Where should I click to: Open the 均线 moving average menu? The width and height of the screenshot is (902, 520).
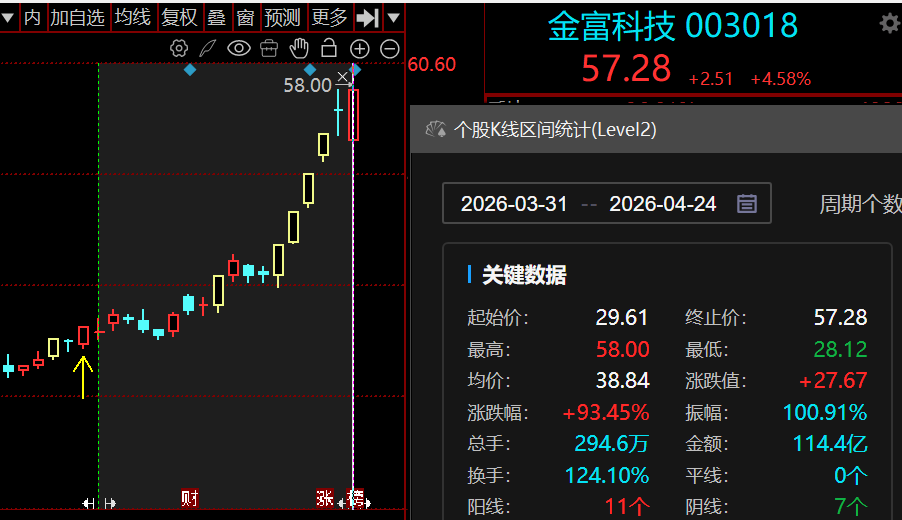click(132, 18)
